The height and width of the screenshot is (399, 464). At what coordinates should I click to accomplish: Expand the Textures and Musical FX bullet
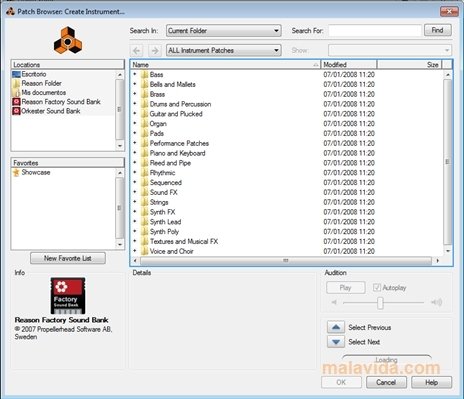tap(135, 241)
